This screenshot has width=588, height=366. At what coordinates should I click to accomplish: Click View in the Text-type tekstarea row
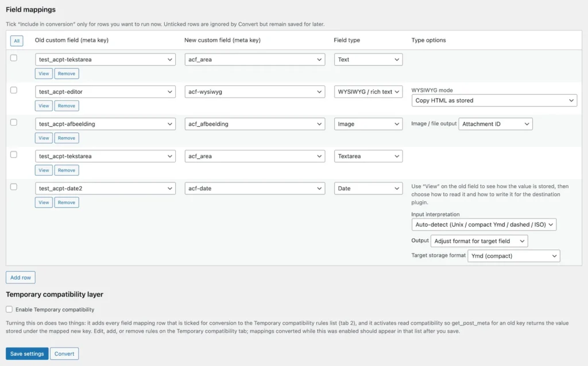tap(44, 74)
